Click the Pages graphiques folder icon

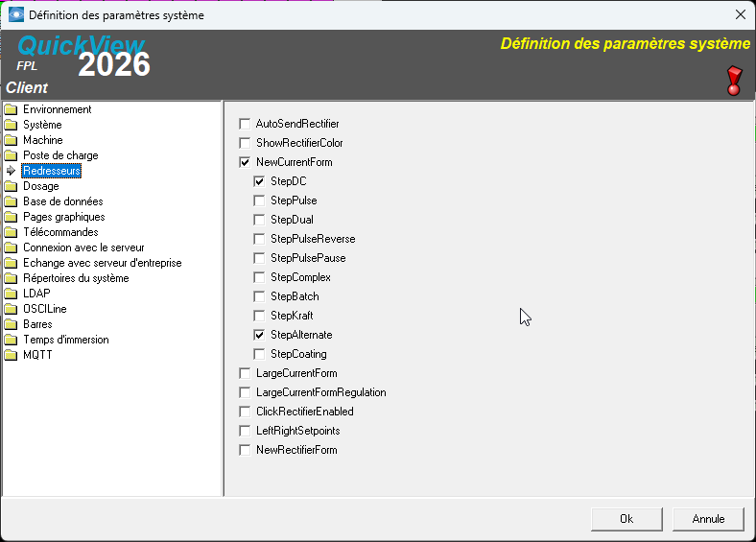[11, 217]
